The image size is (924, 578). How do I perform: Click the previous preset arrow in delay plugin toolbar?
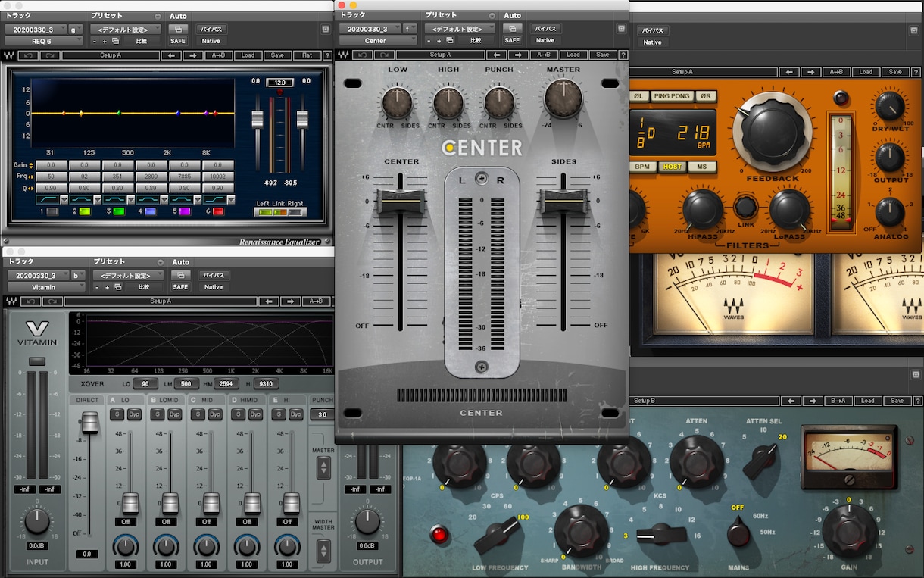point(790,72)
